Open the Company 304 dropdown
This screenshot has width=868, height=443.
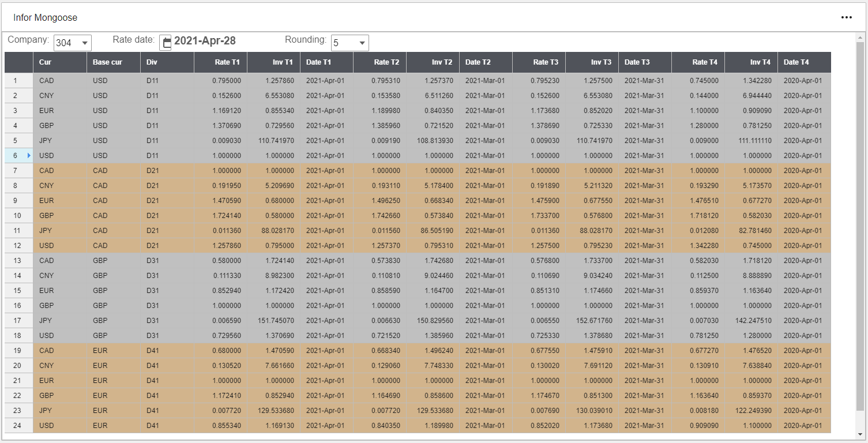coord(73,43)
